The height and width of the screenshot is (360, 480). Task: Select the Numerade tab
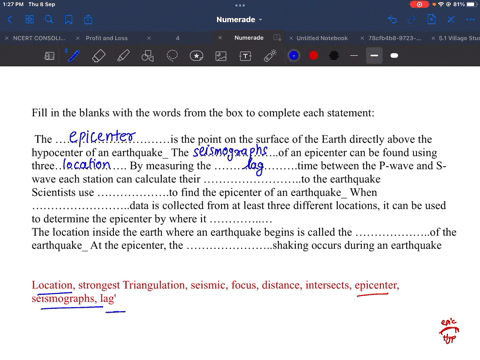click(x=249, y=38)
